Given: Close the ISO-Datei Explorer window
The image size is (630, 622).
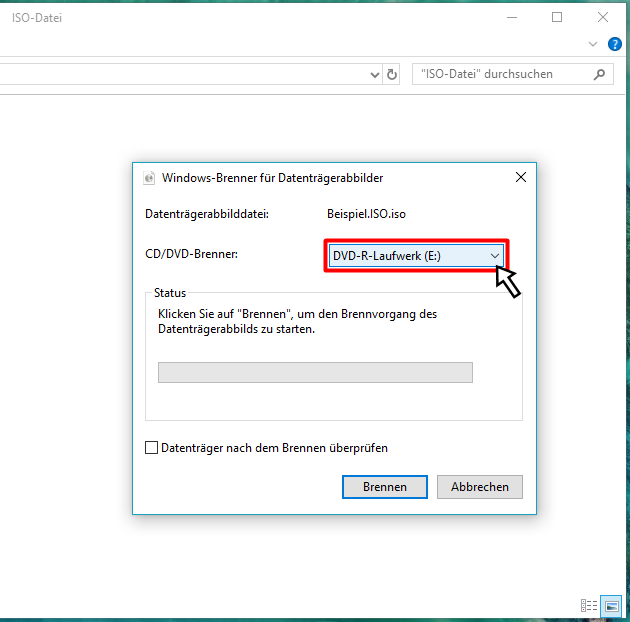Looking at the screenshot, I should [x=603, y=17].
